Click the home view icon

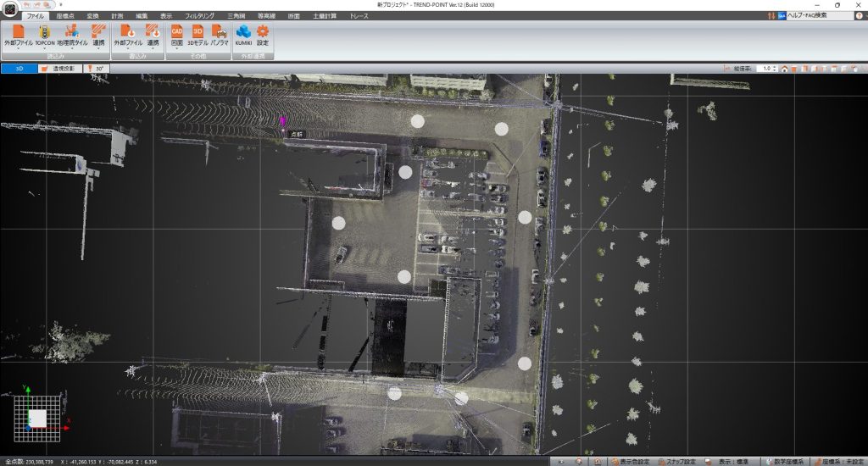click(785, 69)
